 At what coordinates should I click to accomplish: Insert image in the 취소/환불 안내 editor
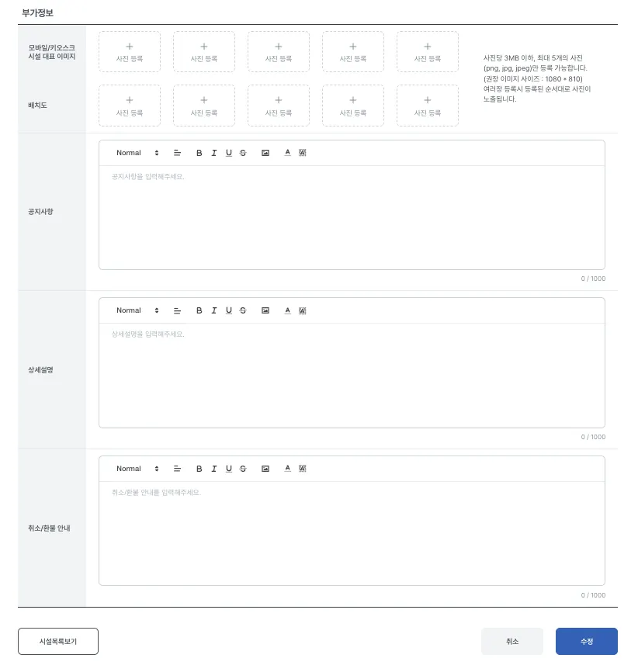point(265,469)
